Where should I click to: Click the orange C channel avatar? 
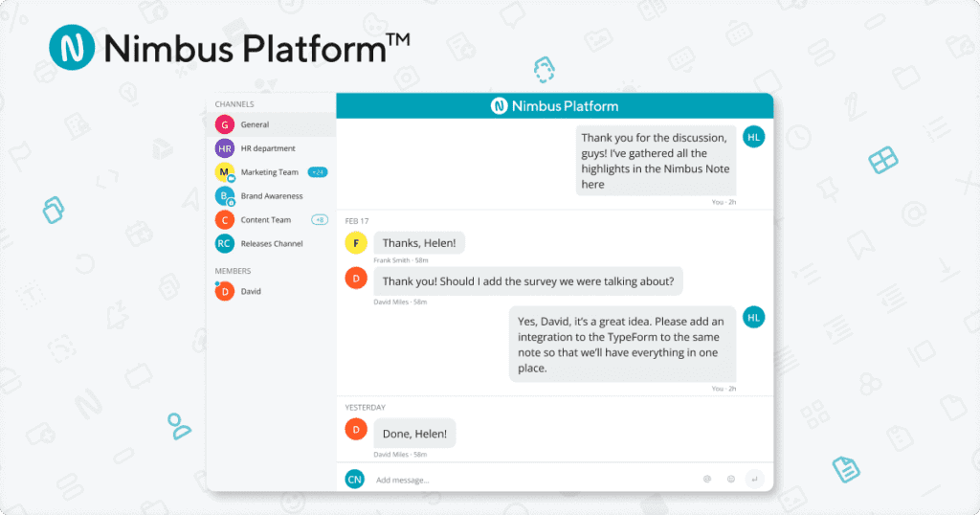tap(224, 219)
